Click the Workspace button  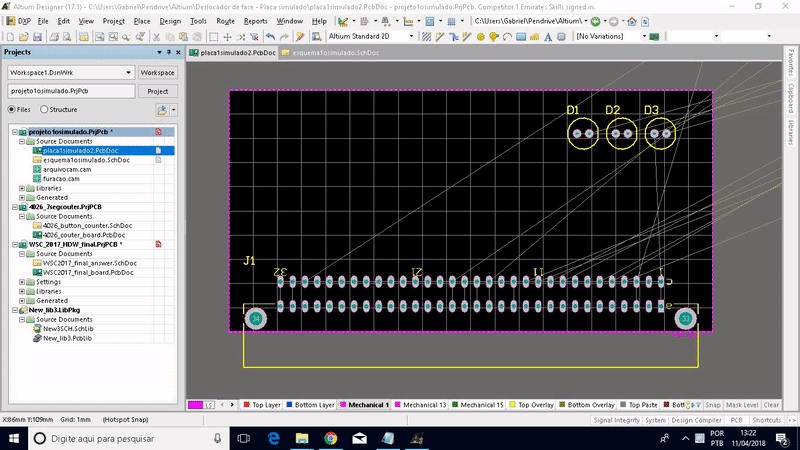[x=157, y=72]
